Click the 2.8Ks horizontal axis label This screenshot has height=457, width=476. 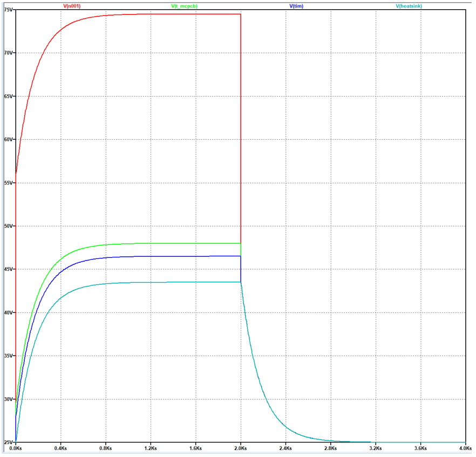point(330,448)
